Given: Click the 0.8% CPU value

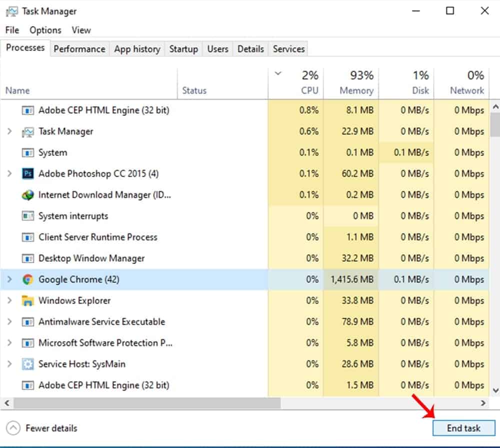Looking at the screenshot, I should click(x=308, y=110).
